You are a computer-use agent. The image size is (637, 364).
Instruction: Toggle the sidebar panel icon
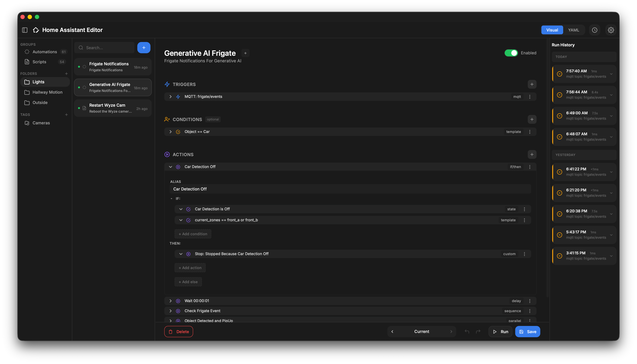(25, 30)
